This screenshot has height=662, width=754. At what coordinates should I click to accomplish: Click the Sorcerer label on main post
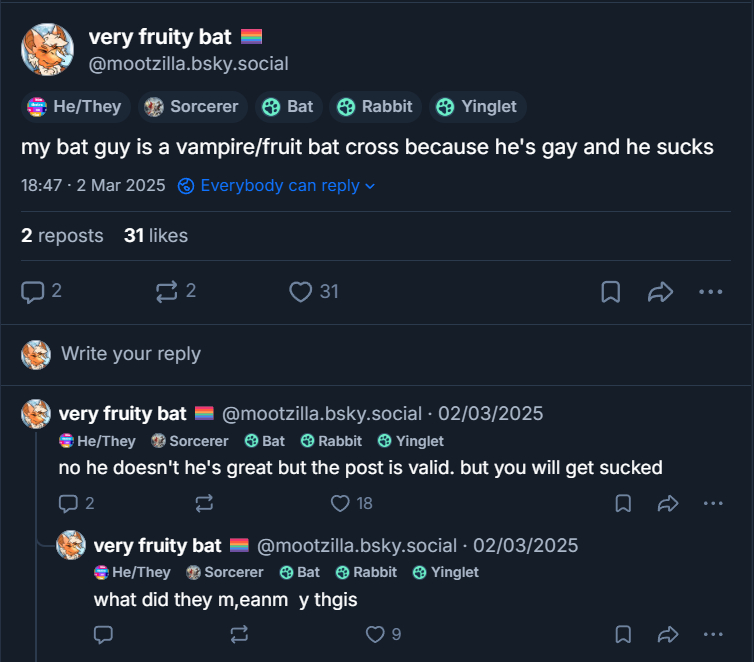click(x=191, y=106)
